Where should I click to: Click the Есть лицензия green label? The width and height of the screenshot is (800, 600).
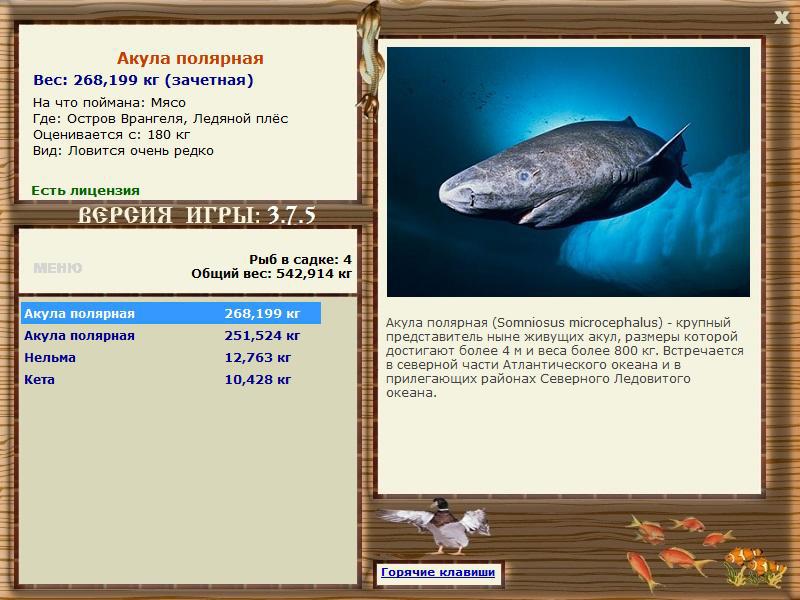click(x=85, y=191)
